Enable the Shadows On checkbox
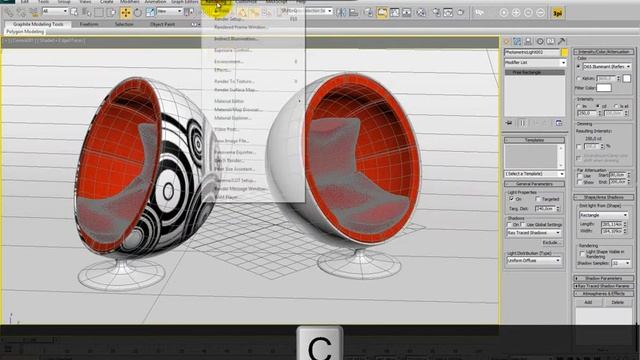Screen dimensions: 640x360 (x=509, y=224)
